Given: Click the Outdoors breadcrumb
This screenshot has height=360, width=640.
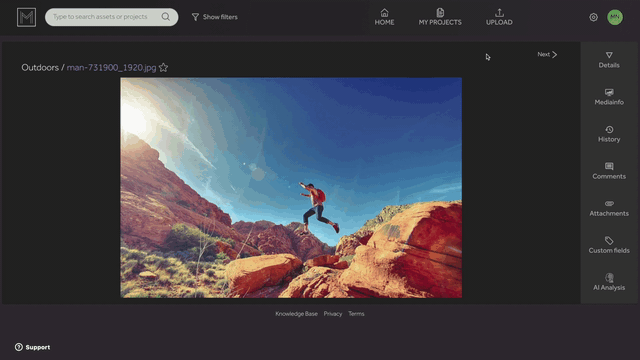Looking at the screenshot, I should [x=40, y=67].
